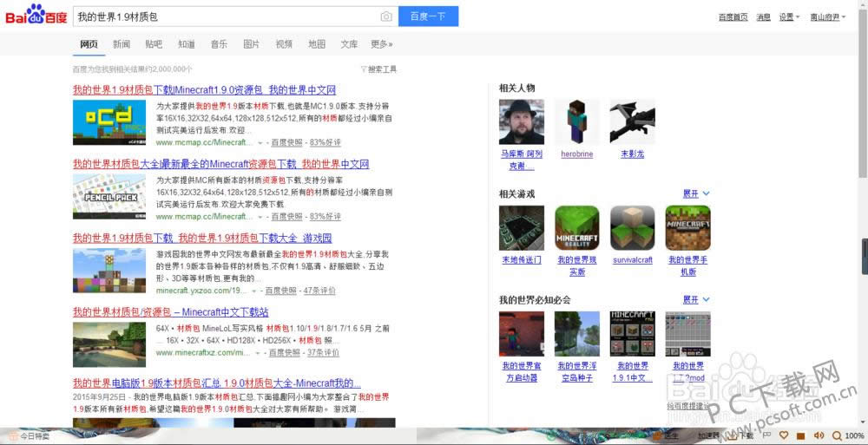This screenshot has height=445, width=868.
Task: Switch to 图片 tab
Action: [x=252, y=44]
